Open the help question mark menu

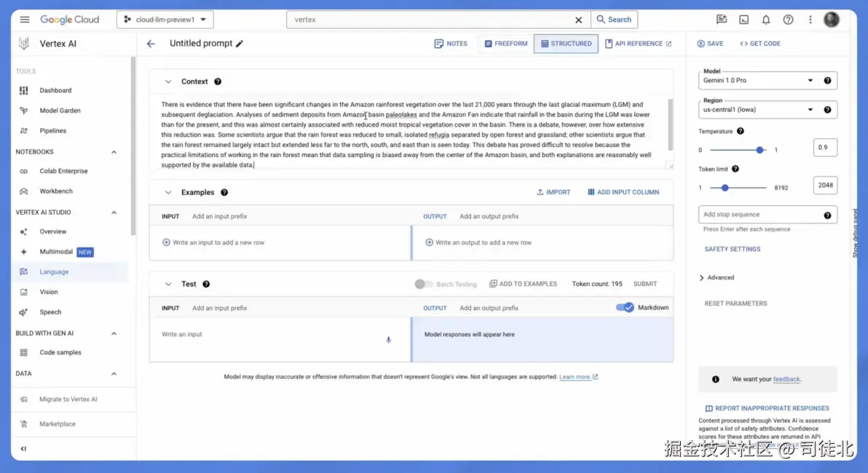click(788, 20)
